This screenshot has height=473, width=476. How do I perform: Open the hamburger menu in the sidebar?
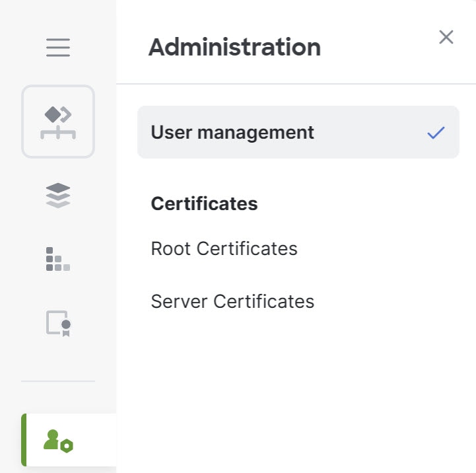(x=58, y=48)
